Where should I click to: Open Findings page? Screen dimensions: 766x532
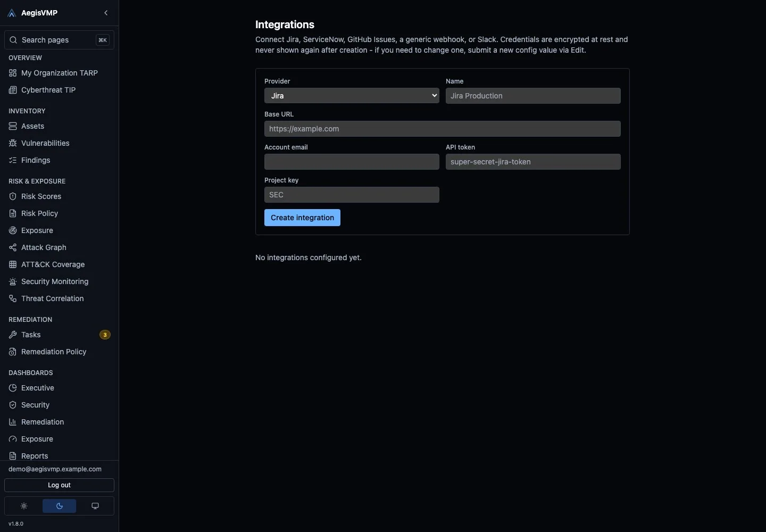point(59,160)
